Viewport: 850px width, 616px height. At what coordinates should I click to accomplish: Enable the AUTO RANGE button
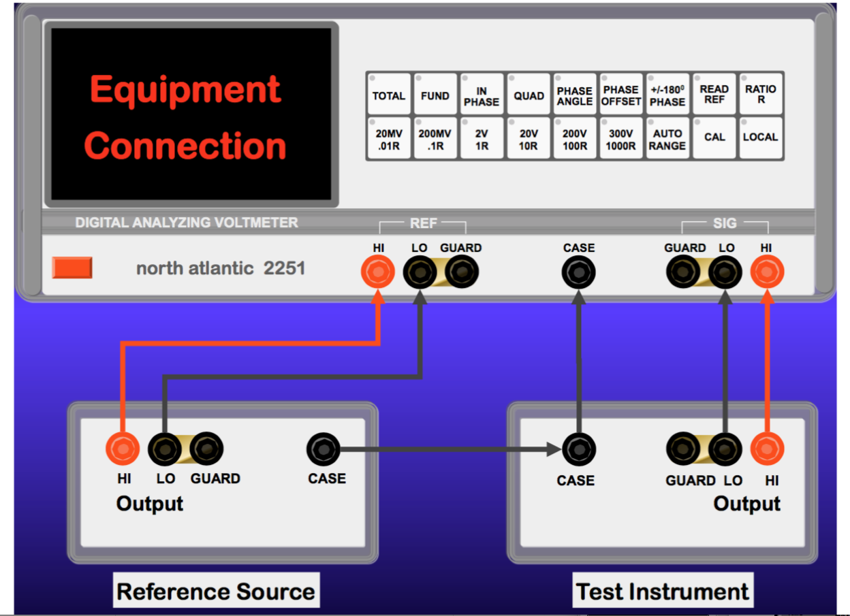pos(667,138)
